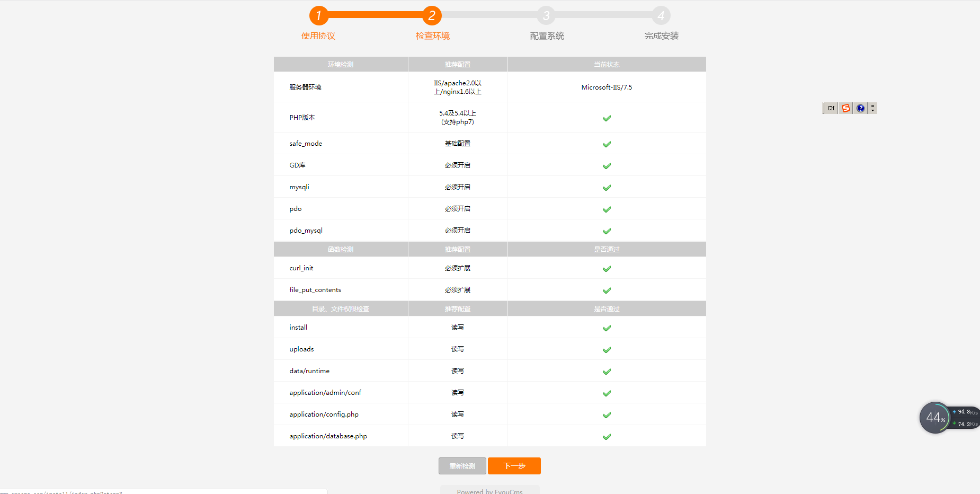980x494 pixels.
Task: Click the green checkmark beside PHP版本
Action: [607, 118]
